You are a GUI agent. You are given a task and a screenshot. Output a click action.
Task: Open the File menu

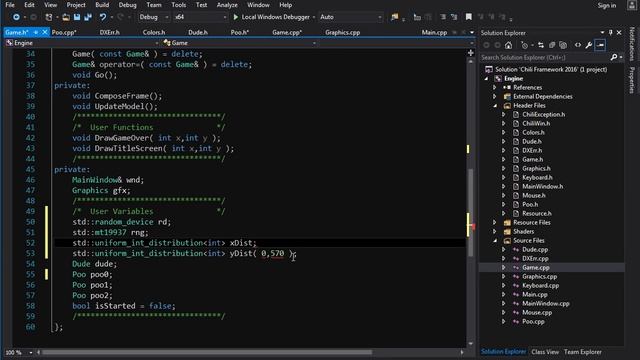pos(10,5)
